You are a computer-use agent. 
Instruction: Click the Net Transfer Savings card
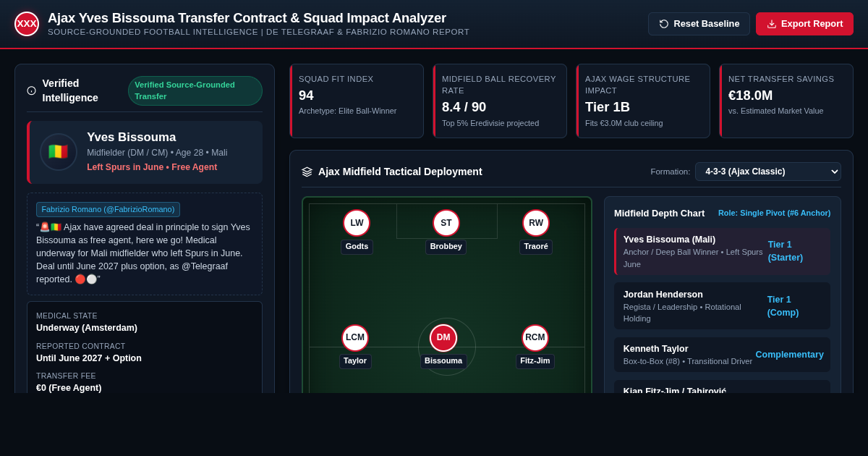786,101
